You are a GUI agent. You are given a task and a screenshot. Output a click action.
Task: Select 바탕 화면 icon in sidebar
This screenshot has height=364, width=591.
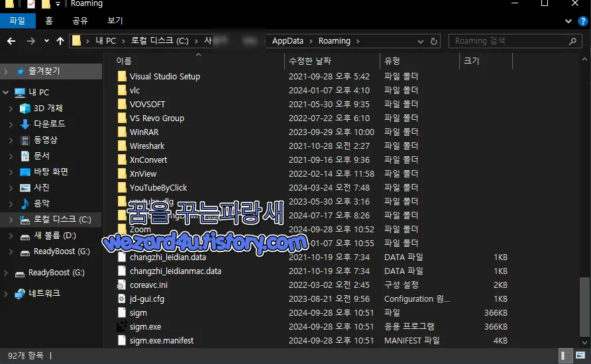tap(25, 172)
